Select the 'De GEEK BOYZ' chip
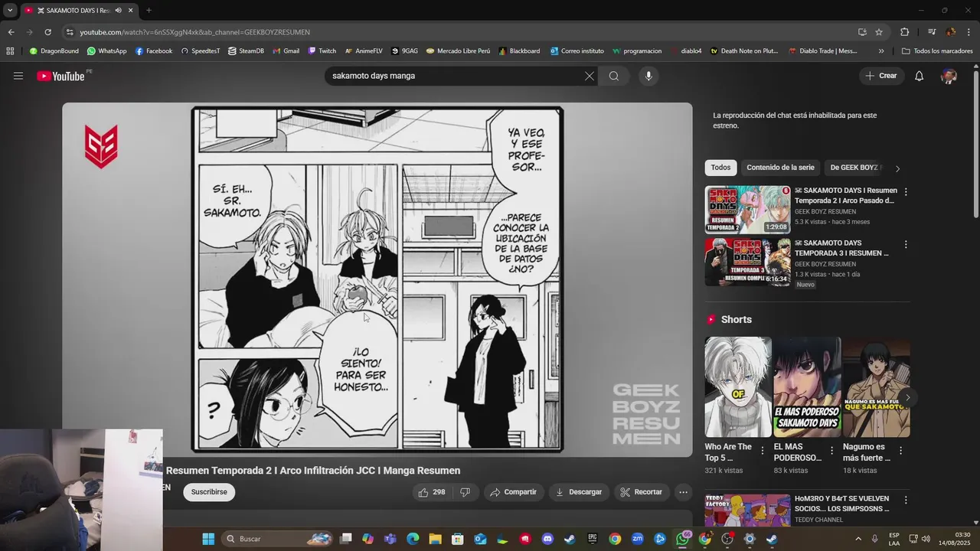The width and height of the screenshot is (980, 551). [854, 168]
